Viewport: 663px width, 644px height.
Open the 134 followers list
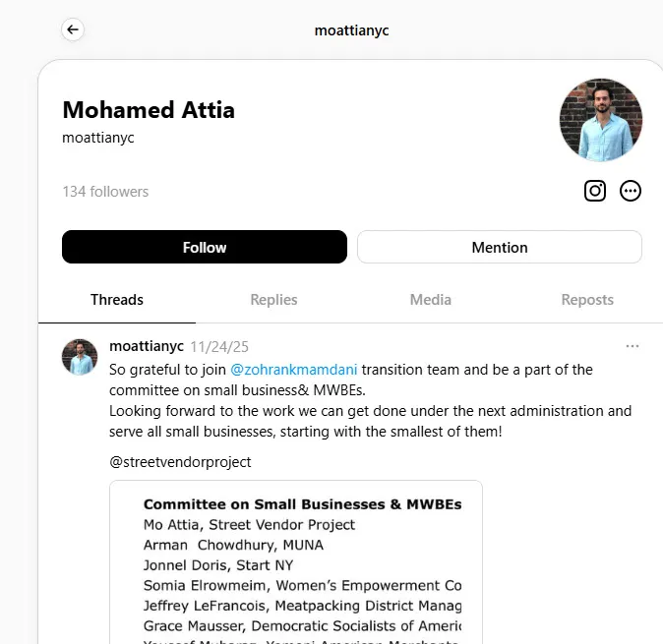click(105, 192)
